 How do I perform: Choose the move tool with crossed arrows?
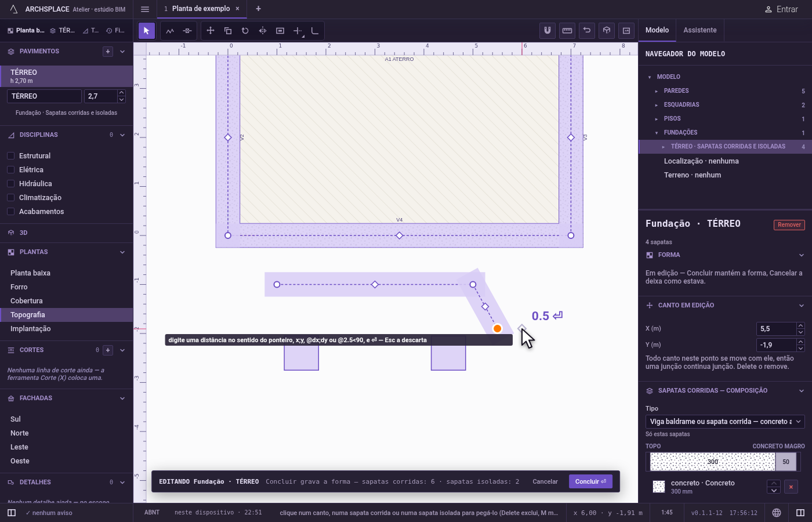pyautogui.click(x=211, y=31)
